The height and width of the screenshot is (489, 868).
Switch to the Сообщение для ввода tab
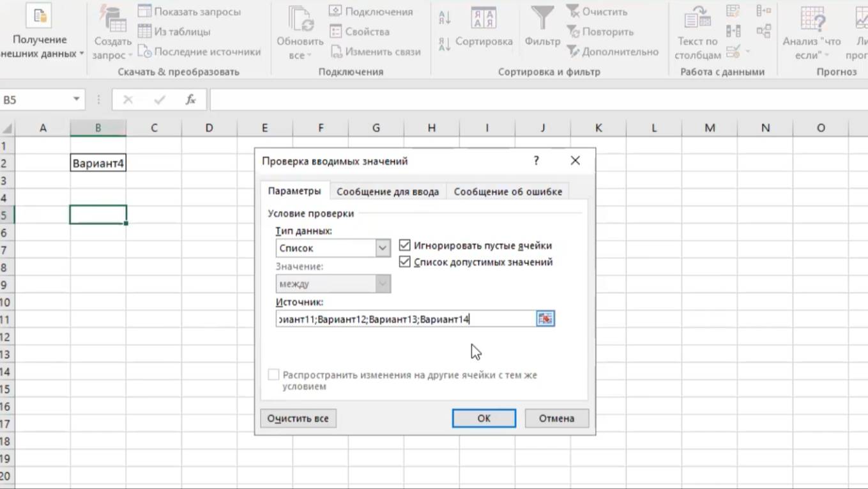point(388,192)
